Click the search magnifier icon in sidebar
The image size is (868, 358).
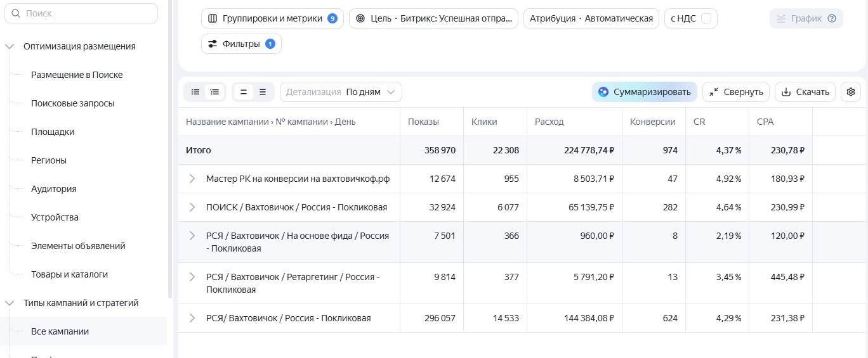(16, 13)
